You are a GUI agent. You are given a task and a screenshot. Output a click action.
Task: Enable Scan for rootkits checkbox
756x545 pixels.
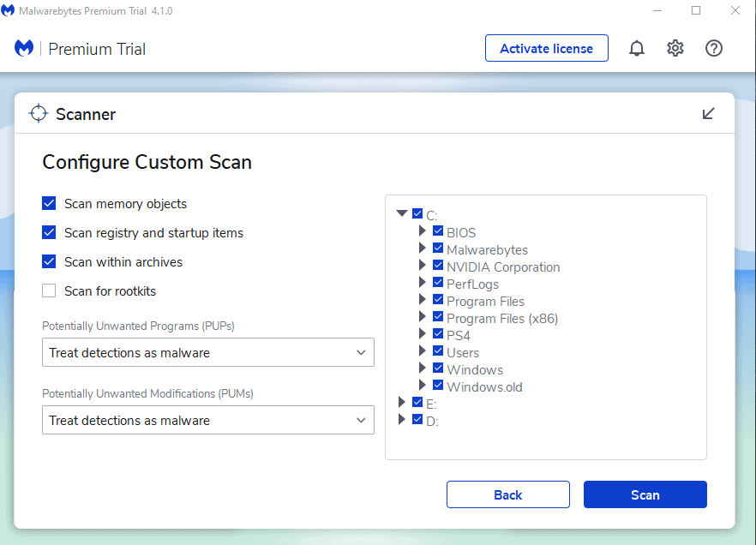point(49,290)
